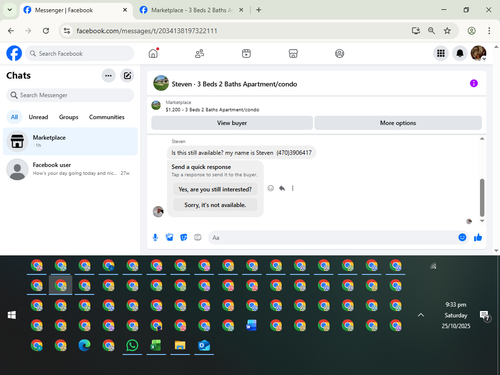500x375 pixels.
Task: Click the View buyer button
Action: point(232,123)
